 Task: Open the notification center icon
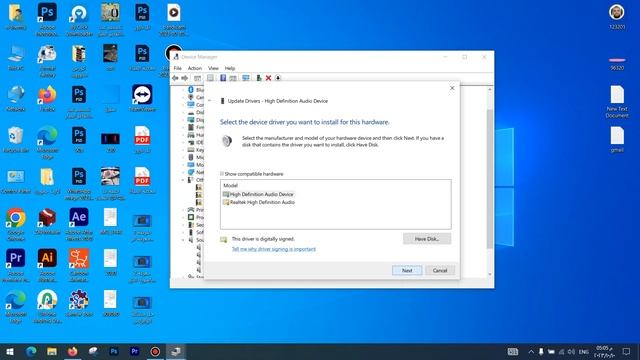click(x=627, y=351)
